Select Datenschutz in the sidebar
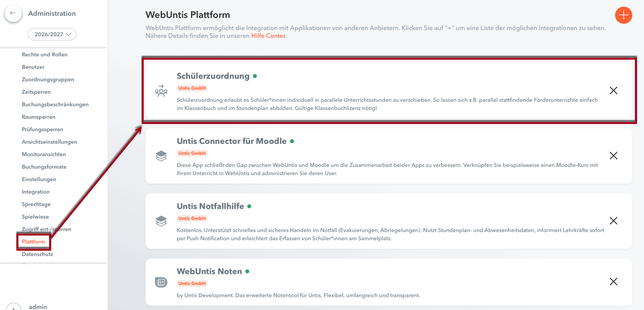This screenshot has width=644, height=310. pyautogui.click(x=37, y=254)
